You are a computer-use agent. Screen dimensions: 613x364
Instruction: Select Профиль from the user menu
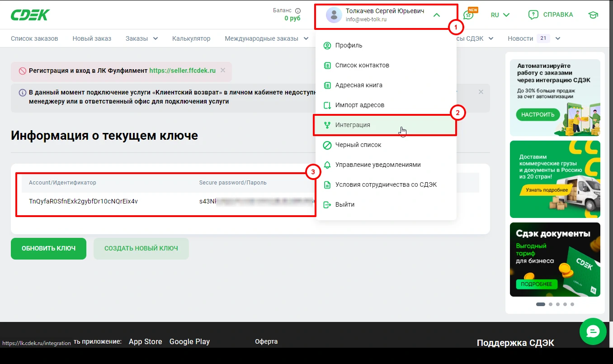click(x=386, y=45)
